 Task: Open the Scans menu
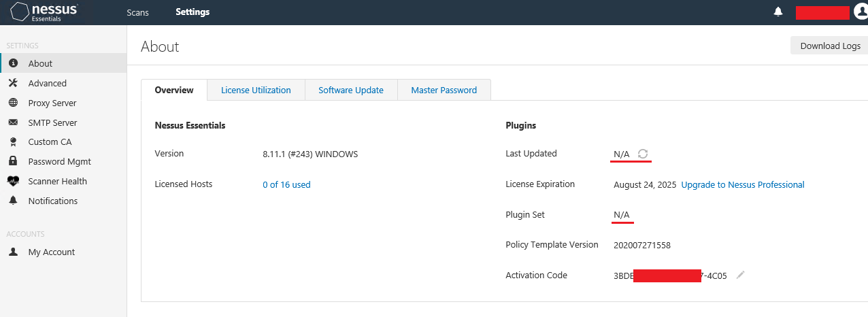(x=137, y=12)
